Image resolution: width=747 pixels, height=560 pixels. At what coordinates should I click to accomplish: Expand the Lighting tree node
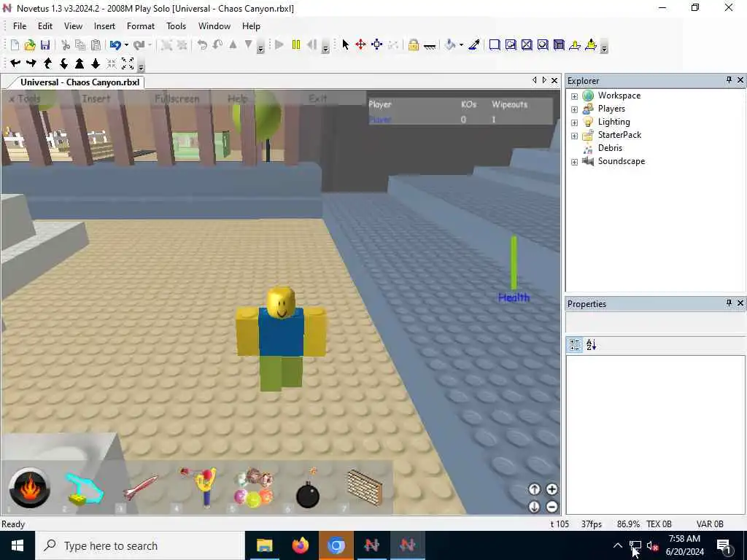[575, 122]
